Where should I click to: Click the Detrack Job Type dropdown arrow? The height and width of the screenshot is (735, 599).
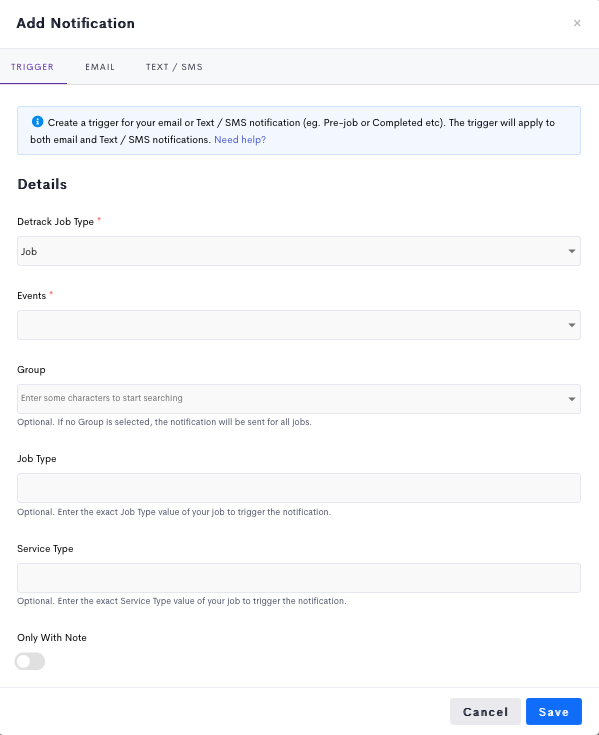pyautogui.click(x=572, y=251)
